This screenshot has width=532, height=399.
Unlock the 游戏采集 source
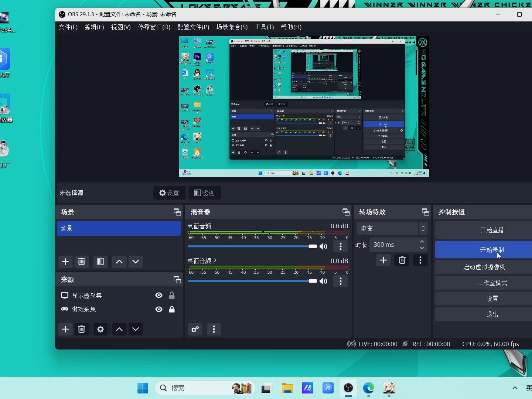coord(172,309)
